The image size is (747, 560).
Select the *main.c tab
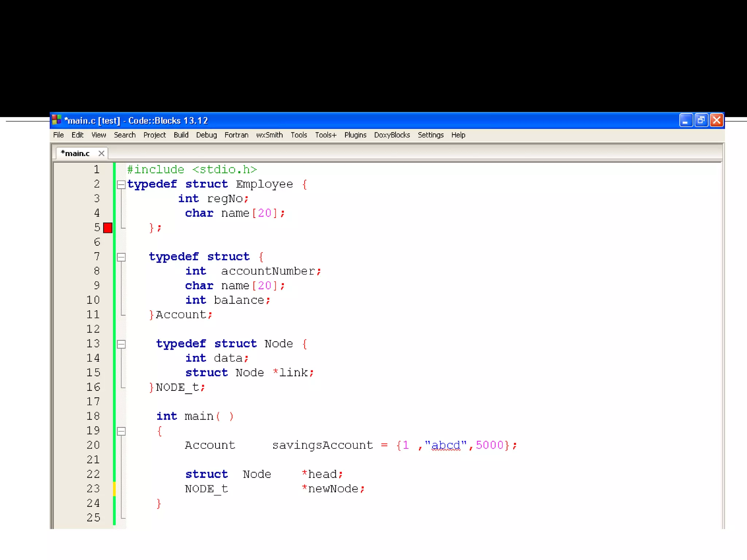coord(76,153)
